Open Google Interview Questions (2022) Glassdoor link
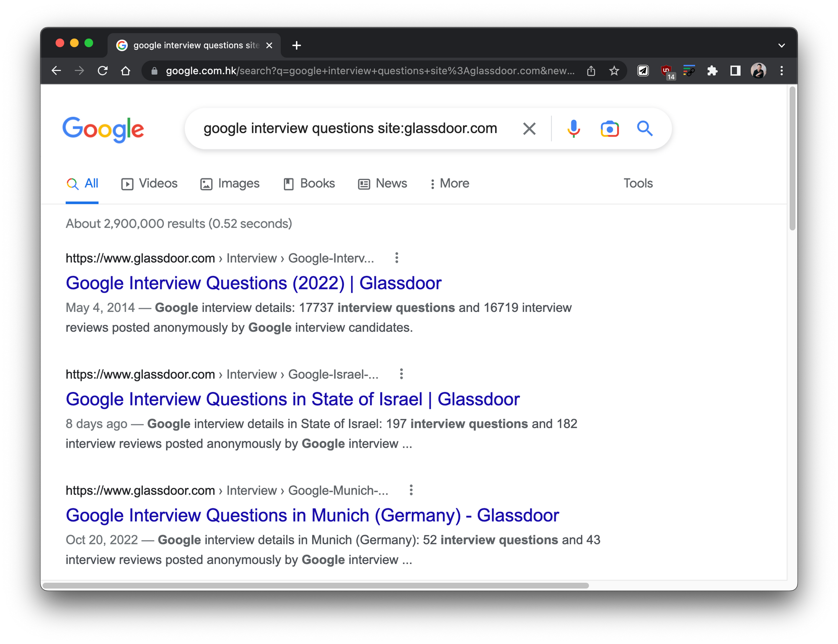Image resolution: width=838 pixels, height=644 pixels. point(253,283)
